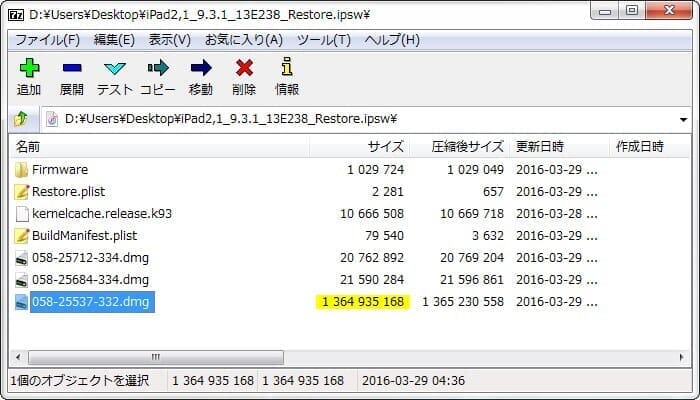The image size is (700, 400).
Task: Expand the address bar path dropdown
Action: pos(683,120)
